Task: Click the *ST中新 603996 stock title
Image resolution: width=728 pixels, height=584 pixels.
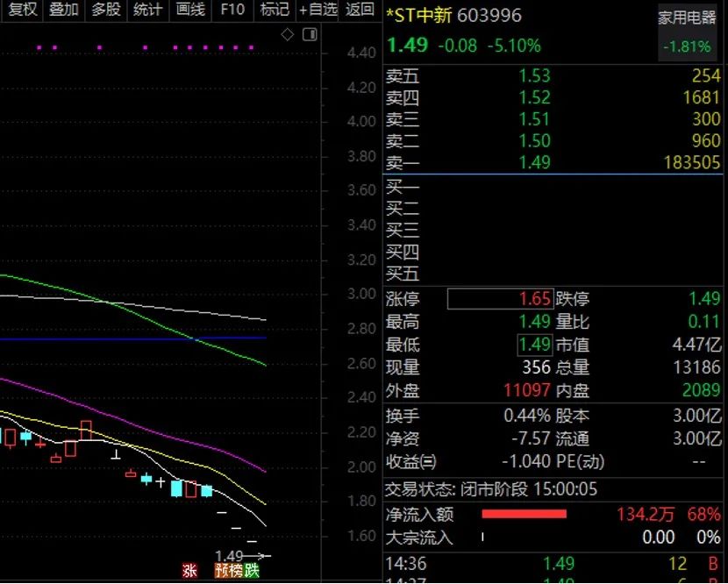Action: point(453,16)
